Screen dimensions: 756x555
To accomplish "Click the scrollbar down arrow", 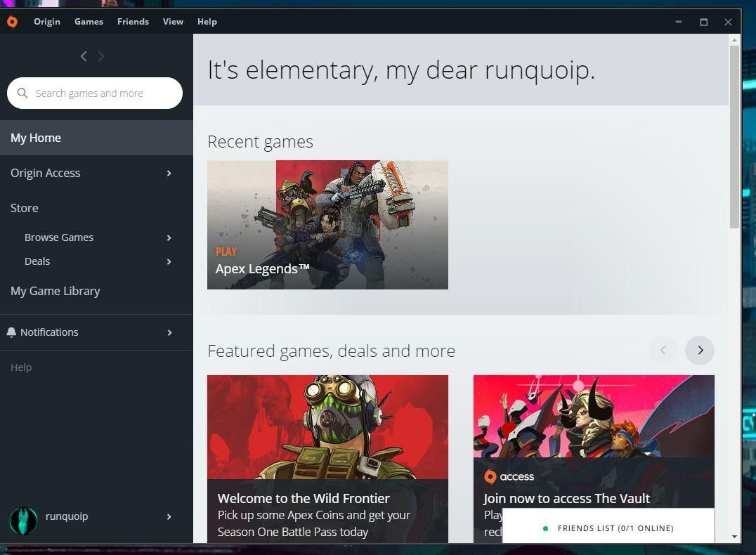I will pyautogui.click(x=734, y=537).
